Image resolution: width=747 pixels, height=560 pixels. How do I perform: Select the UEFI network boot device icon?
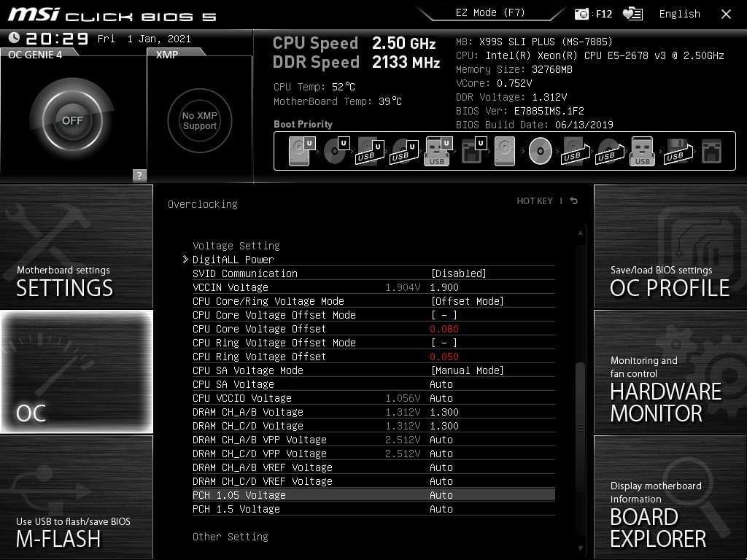tap(473, 151)
